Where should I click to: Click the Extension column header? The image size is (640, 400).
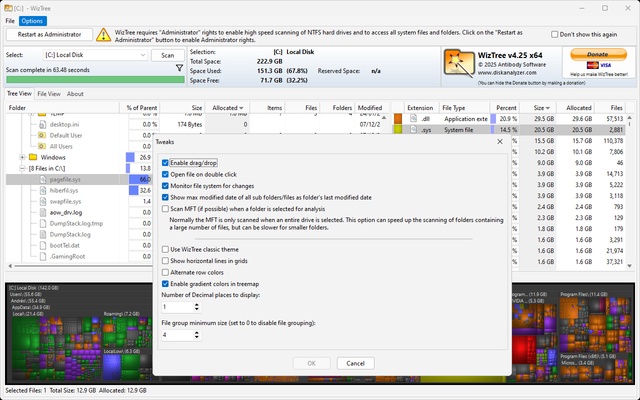click(x=420, y=108)
